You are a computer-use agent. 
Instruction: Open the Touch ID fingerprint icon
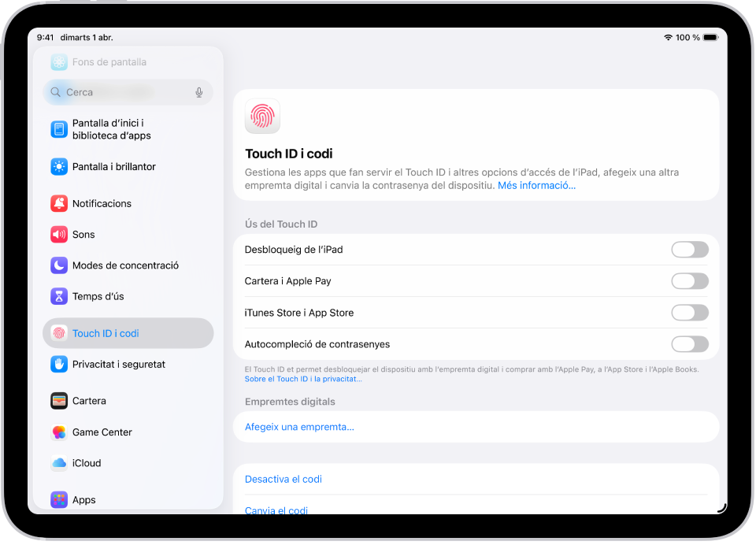(x=261, y=116)
